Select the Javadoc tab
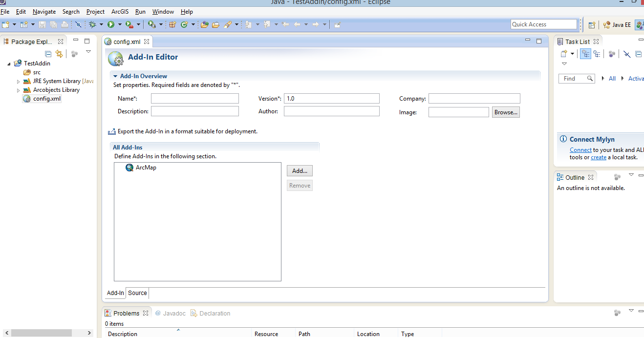The width and height of the screenshot is (644, 338). tap(170, 313)
